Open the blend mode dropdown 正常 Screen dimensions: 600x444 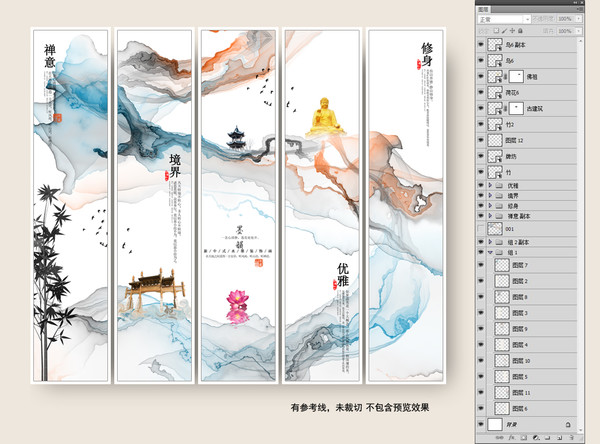click(504, 19)
